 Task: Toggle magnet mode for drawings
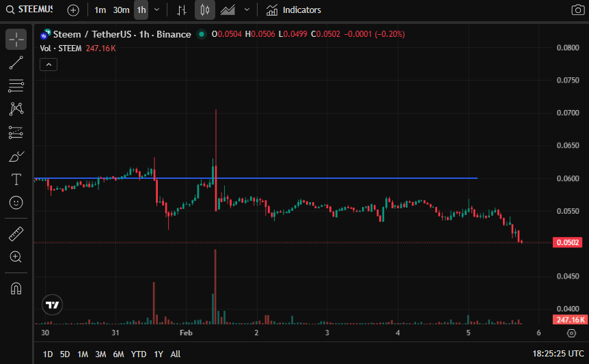click(16, 289)
